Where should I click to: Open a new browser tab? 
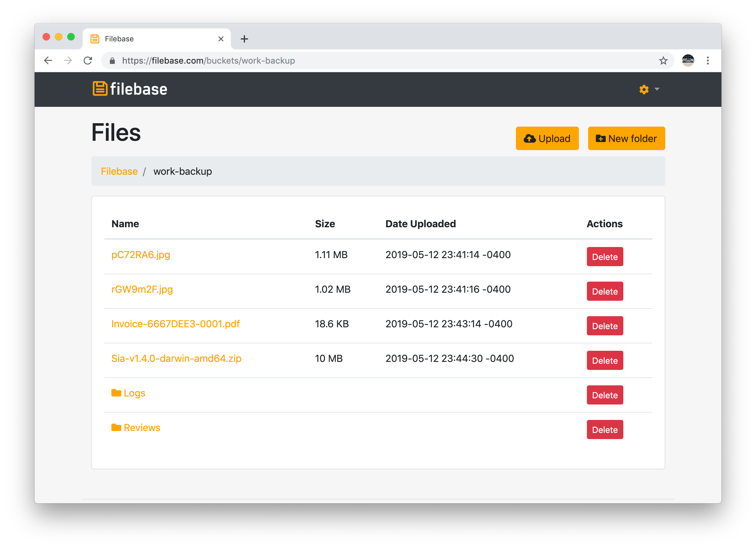(x=244, y=39)
